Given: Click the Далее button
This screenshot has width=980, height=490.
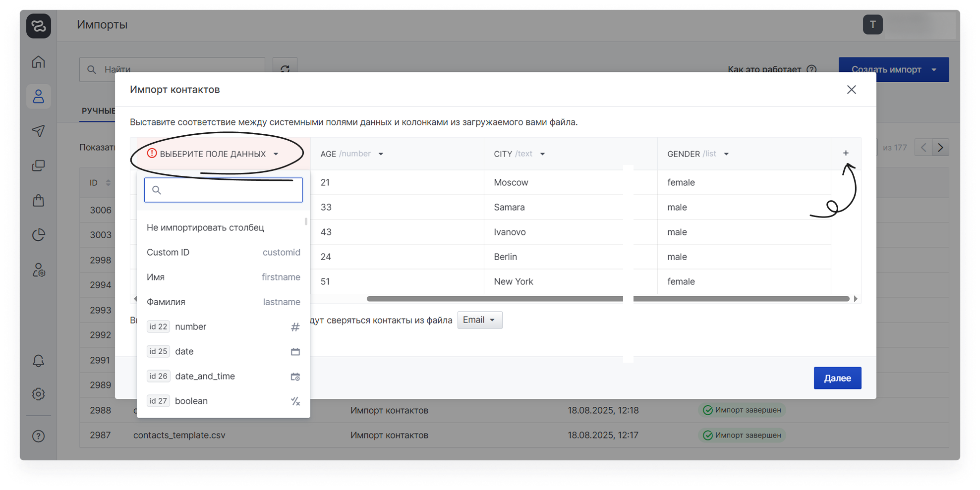Looking at the screenshot, I should tap(837, 378).
